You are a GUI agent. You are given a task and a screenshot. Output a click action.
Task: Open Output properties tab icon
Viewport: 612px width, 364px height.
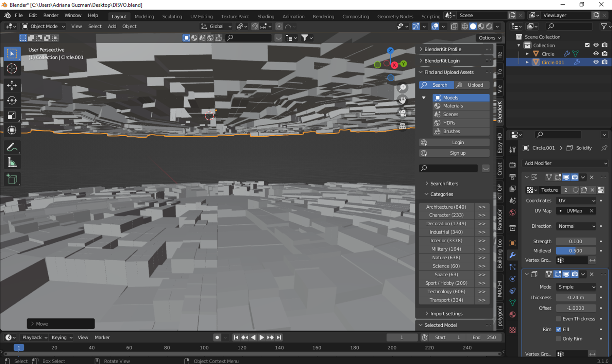tap(512, 176)
